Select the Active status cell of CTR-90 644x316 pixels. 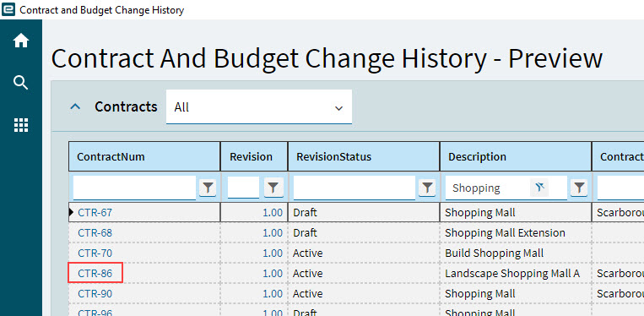tap(364, 293)
